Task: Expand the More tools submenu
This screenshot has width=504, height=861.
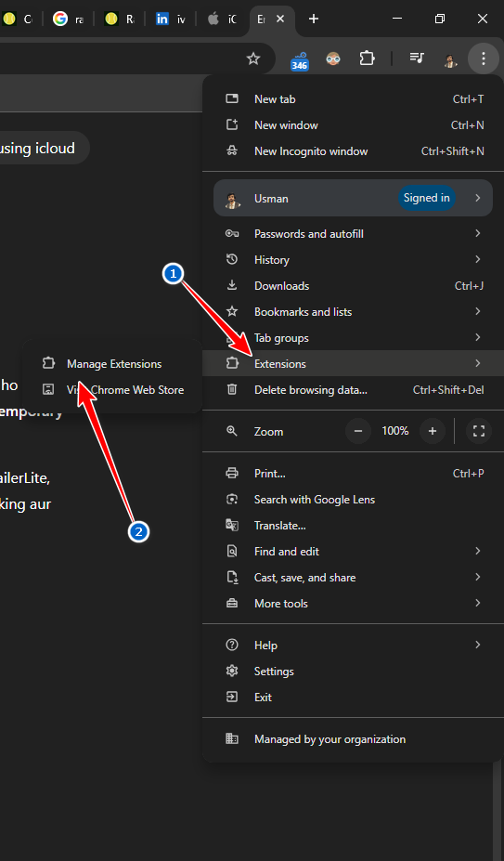Action: coord(353,604)
